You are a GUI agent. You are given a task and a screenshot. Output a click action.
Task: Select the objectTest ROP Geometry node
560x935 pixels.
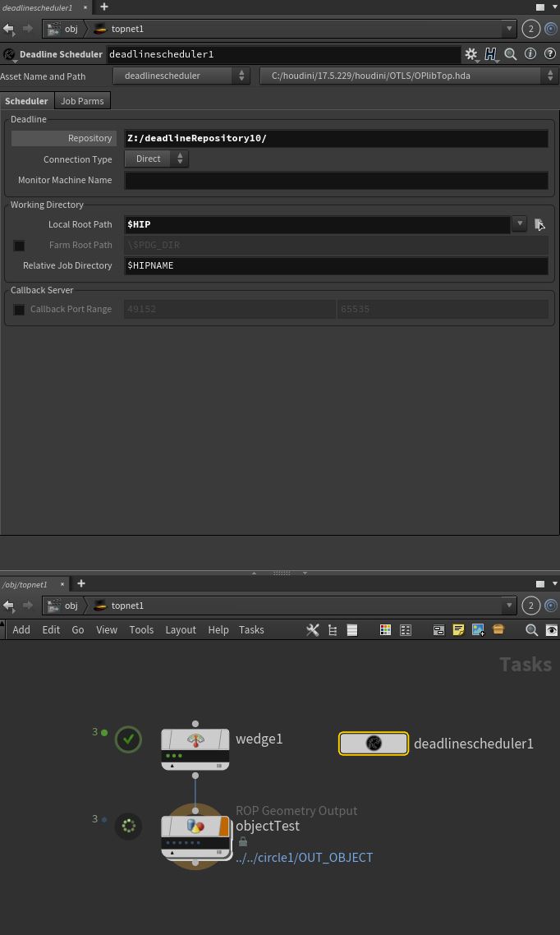195,837
